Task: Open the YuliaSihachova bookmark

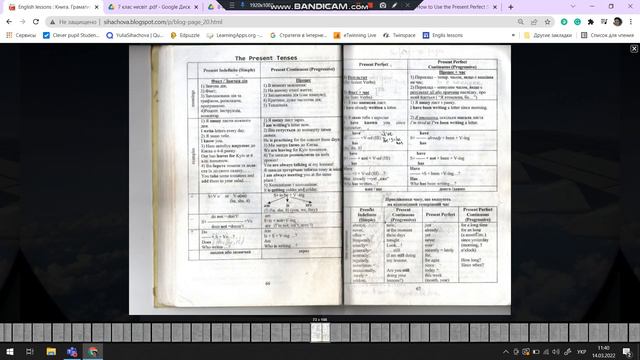Action: [x=135, y=36]
